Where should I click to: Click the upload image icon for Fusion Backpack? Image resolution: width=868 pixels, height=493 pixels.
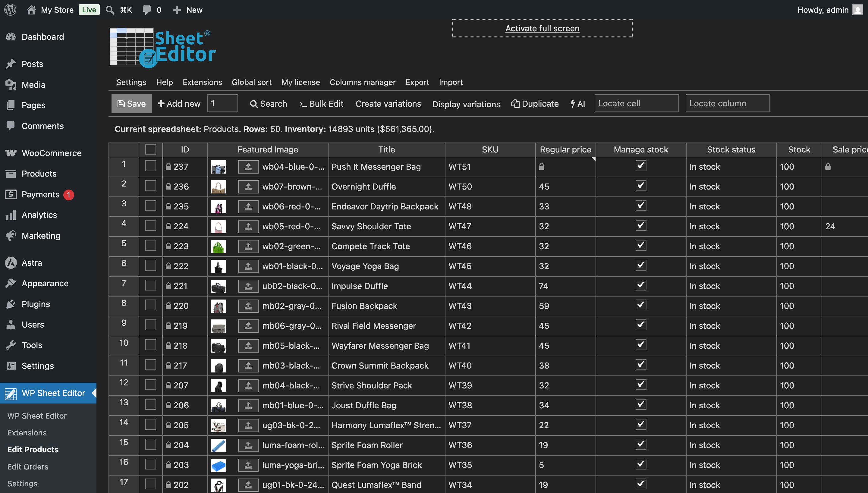[x=248, y=306]
